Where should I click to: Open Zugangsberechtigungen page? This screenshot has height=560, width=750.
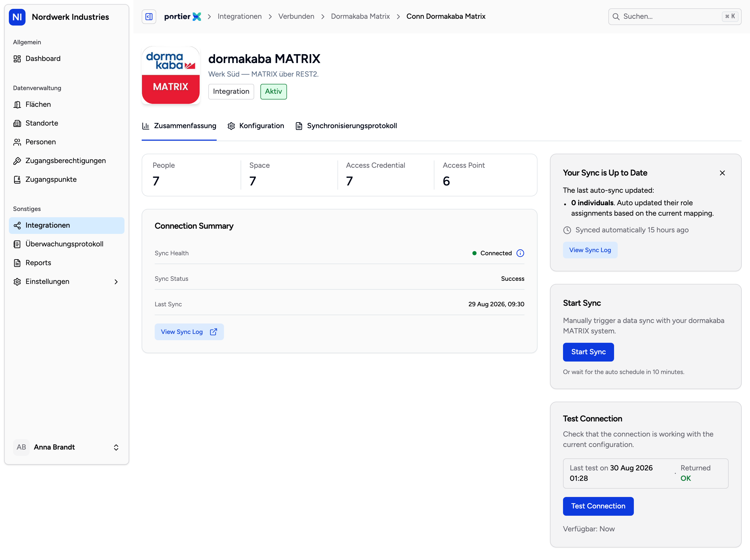point(66,161)
